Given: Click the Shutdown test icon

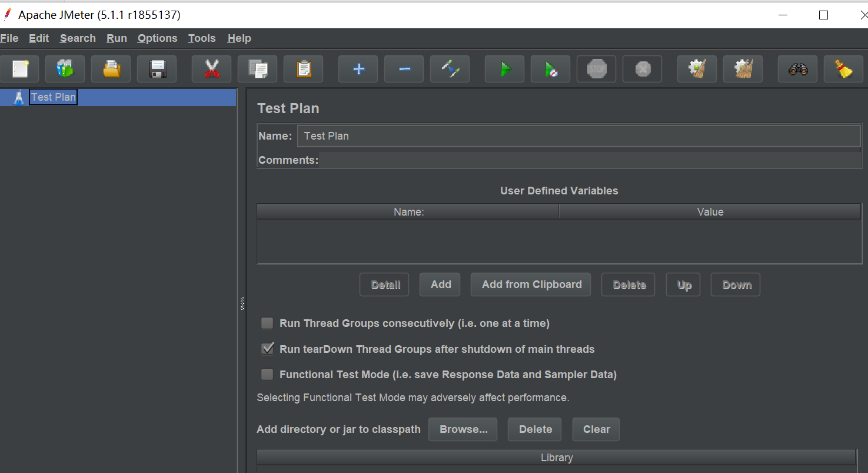Looking at the screenshot, I should [643, 69].
